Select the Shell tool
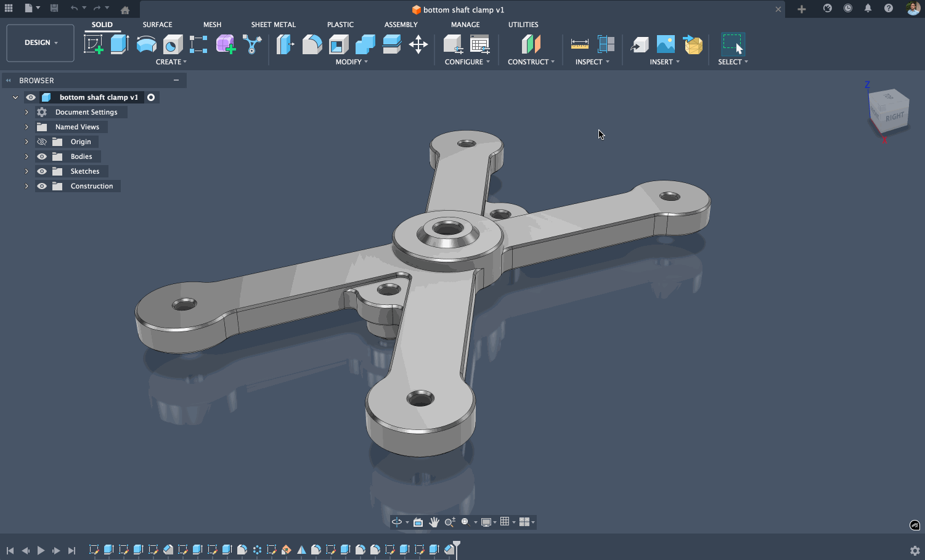The height and width of the screenshot is (560, 925). coord(338,44)
